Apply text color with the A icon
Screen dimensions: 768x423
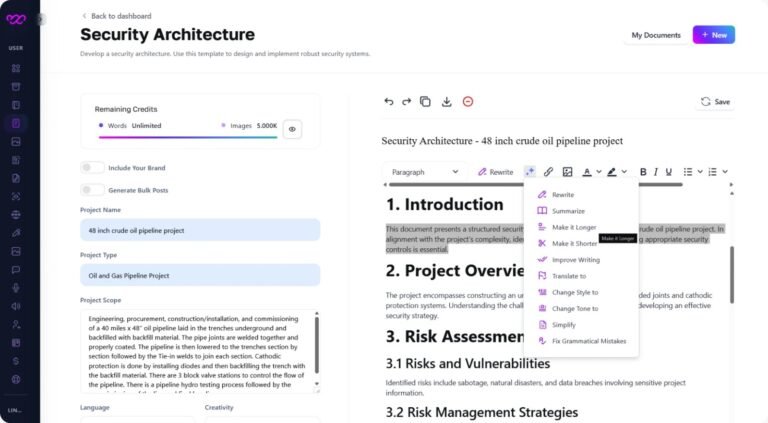click(587, 172)
